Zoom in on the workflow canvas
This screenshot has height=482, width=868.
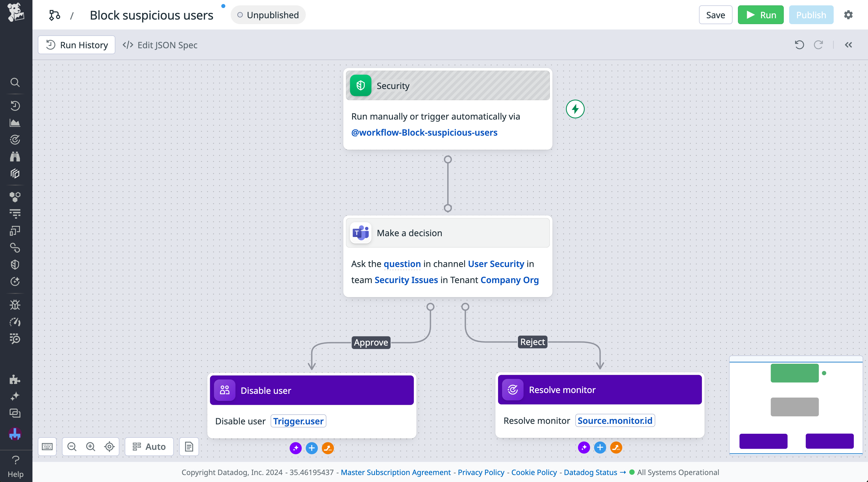(x=90, y=447)
